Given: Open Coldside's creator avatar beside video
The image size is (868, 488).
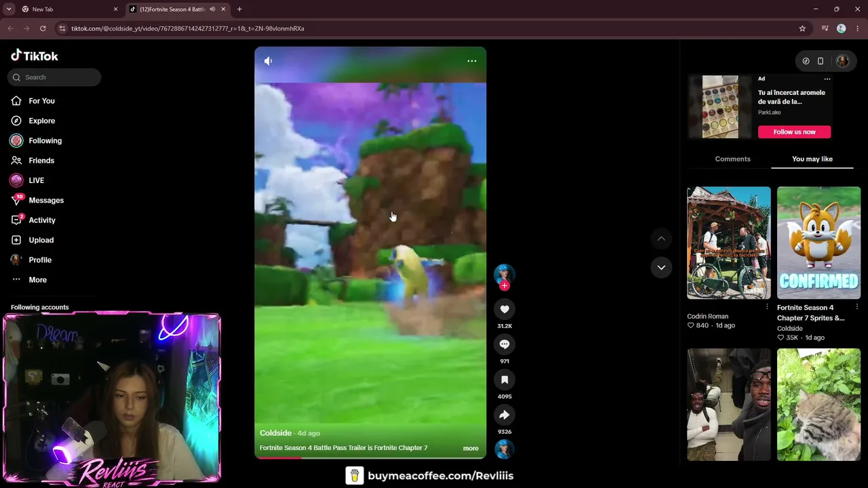Looking at the screenshot, I should [x=504, y=274].
